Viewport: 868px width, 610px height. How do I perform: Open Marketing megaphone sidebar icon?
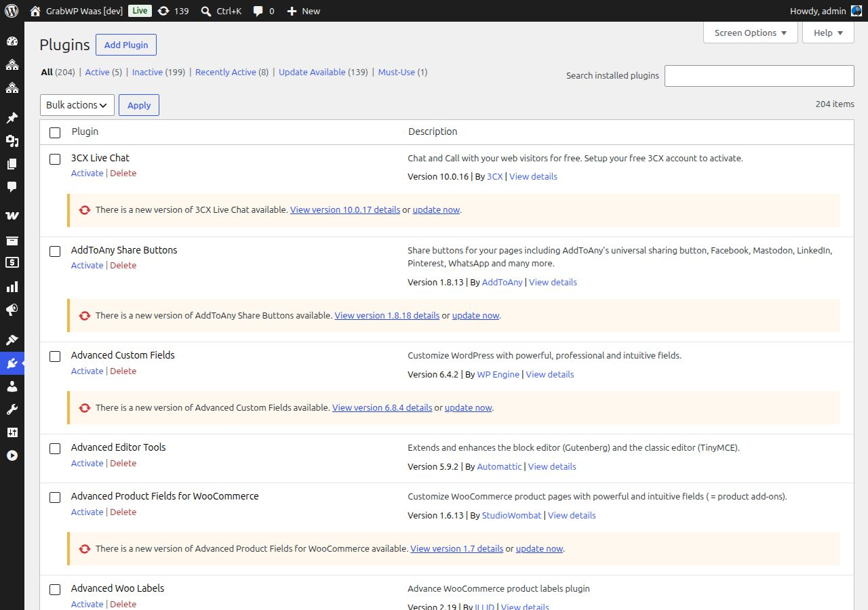(12, 310)
